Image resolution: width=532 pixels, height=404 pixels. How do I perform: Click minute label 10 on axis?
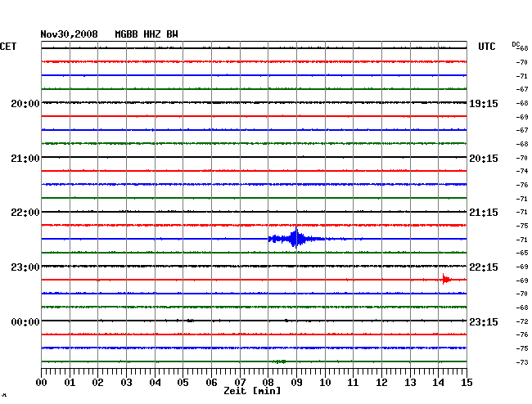coord(325,382)
